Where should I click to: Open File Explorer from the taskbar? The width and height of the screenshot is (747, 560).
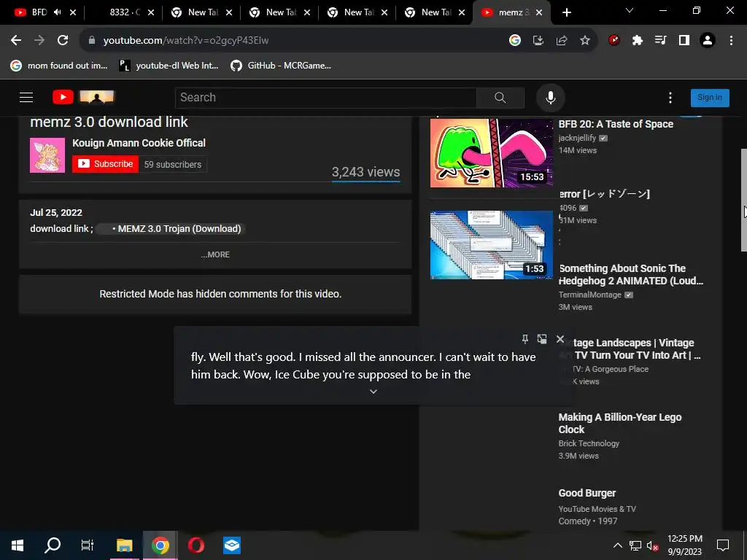click(124, 545)
